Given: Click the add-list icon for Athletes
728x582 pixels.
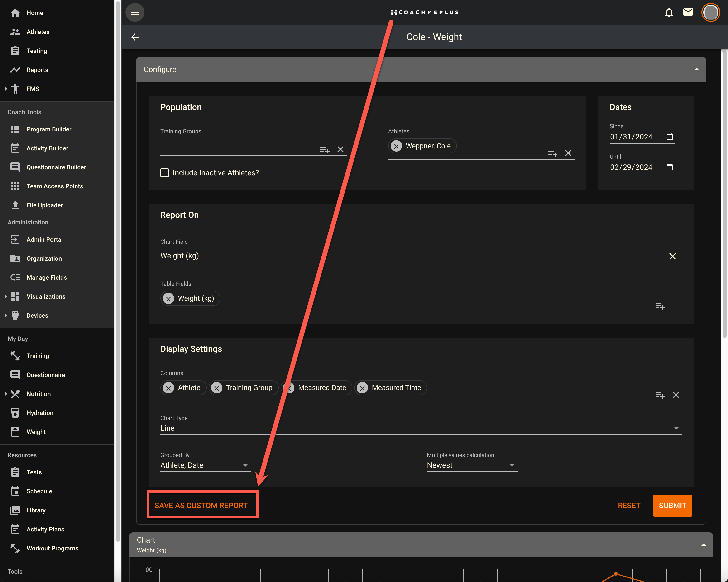Looking at the screenshot, I should [552, 154].
